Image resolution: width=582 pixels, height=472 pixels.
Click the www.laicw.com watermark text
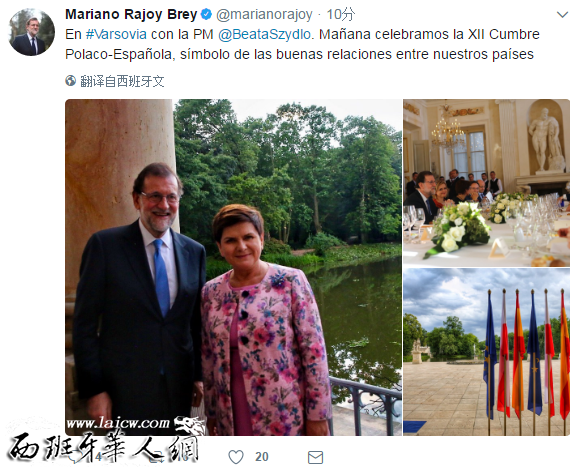point(118,423)
